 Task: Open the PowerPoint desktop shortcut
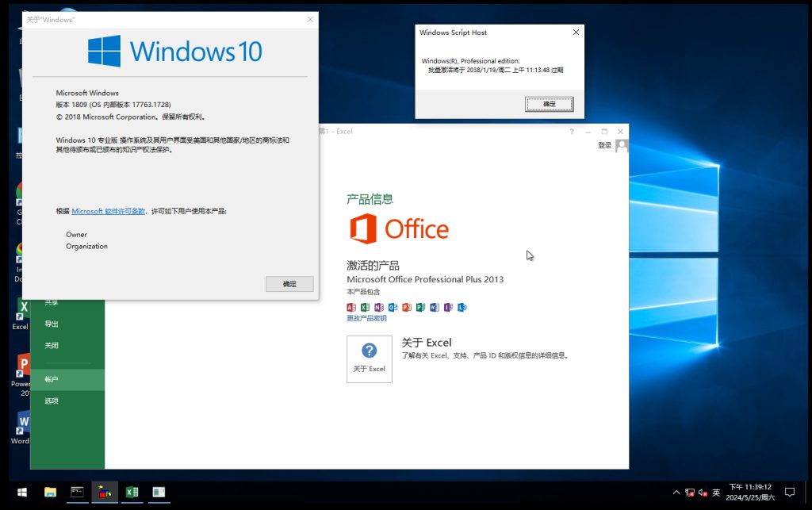point(21,366)
